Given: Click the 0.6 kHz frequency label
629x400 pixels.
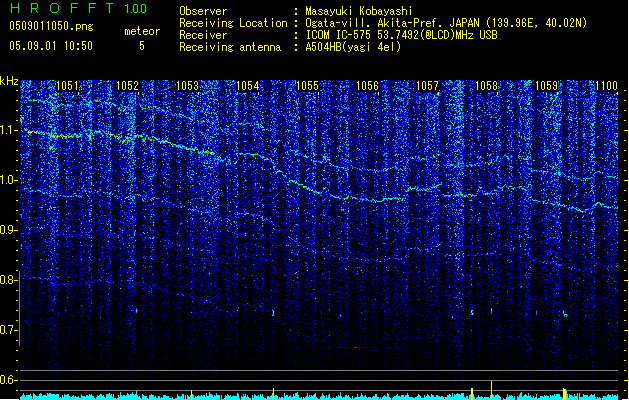Looking at the screenshot, I should coord(9,380).
